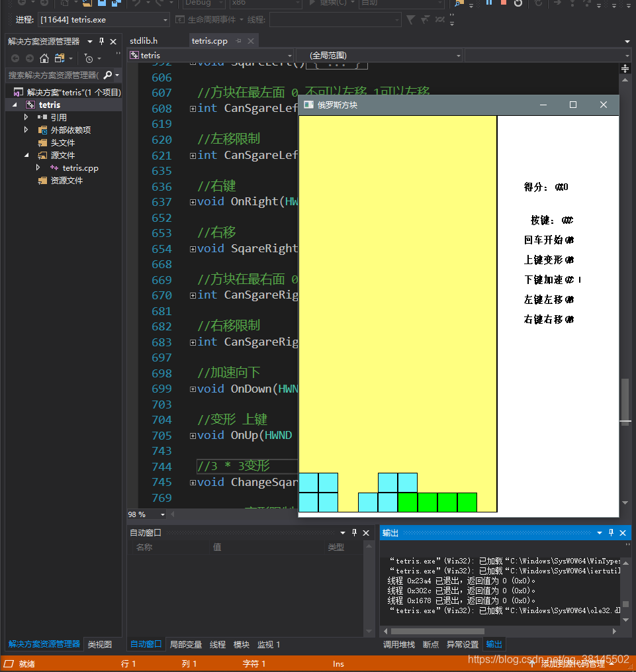The image size is (636, 672).
Task: Click the Back arrow in Solution Explorer toolbar
Action: (15, 58)
